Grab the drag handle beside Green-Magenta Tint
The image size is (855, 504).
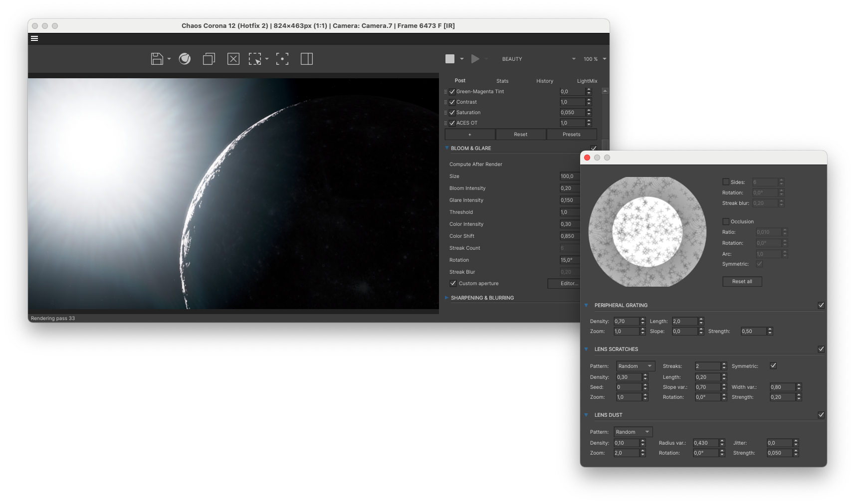(x=445, y=92)
